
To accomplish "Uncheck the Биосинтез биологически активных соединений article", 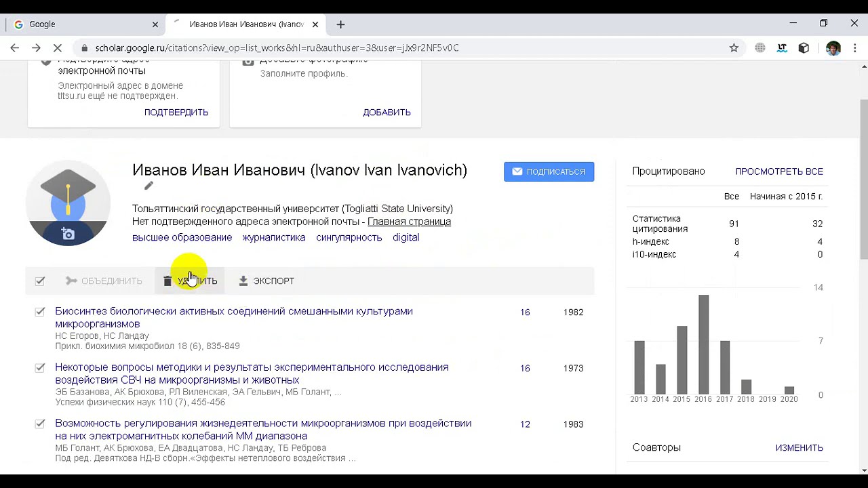I will point(40,312).
